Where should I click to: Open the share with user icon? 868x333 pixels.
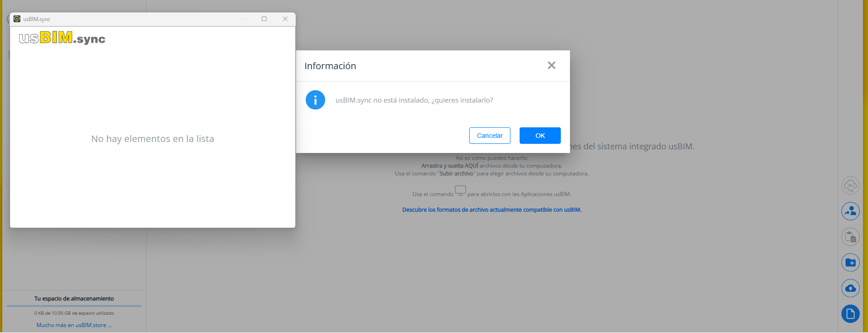850,211
